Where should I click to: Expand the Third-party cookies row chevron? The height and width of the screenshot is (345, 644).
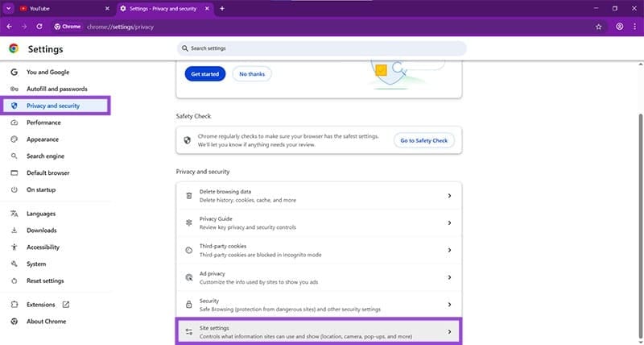click(449, 250)
